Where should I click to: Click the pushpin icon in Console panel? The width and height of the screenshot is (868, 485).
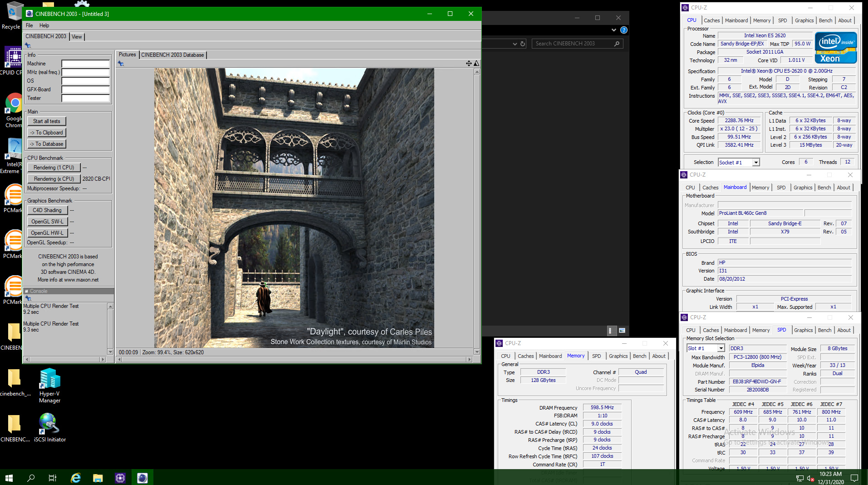[x=28, y=298]
